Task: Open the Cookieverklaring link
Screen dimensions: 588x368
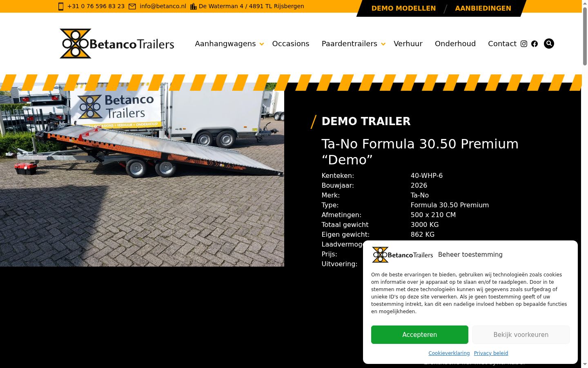Action: 449,353
